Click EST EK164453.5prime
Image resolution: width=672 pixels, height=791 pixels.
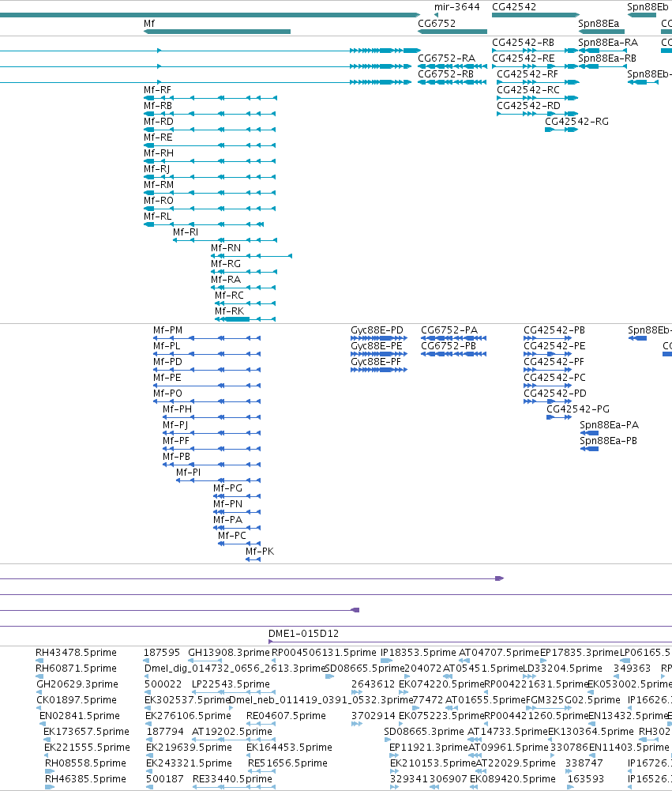[x=289, y=748]
